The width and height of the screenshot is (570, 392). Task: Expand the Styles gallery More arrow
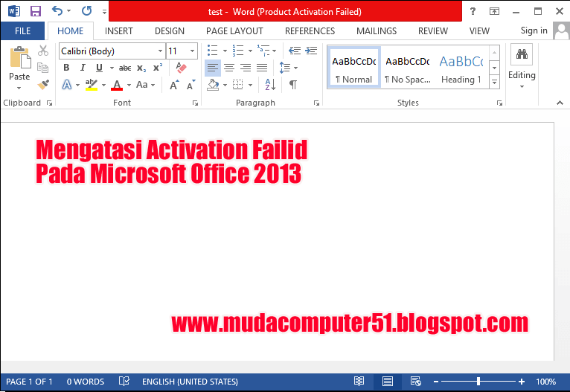click(x=494, y=82)
